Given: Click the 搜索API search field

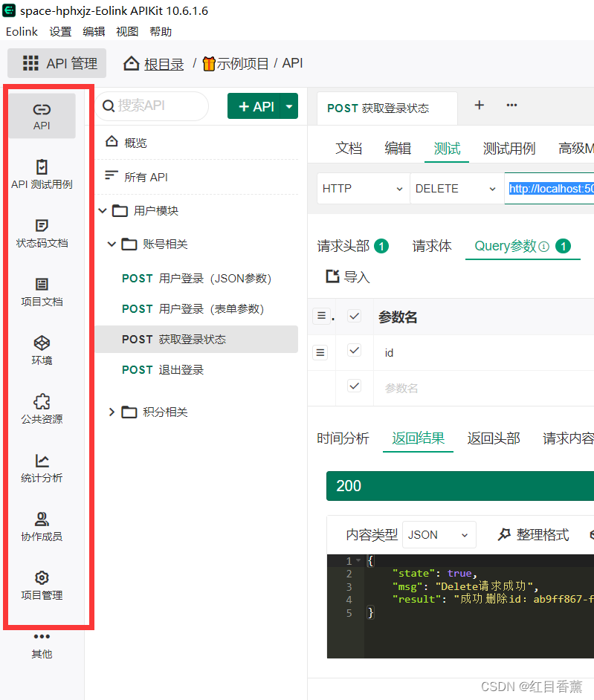Looking at the screenshot, I should pyautogui.click(x=152, y=106).
